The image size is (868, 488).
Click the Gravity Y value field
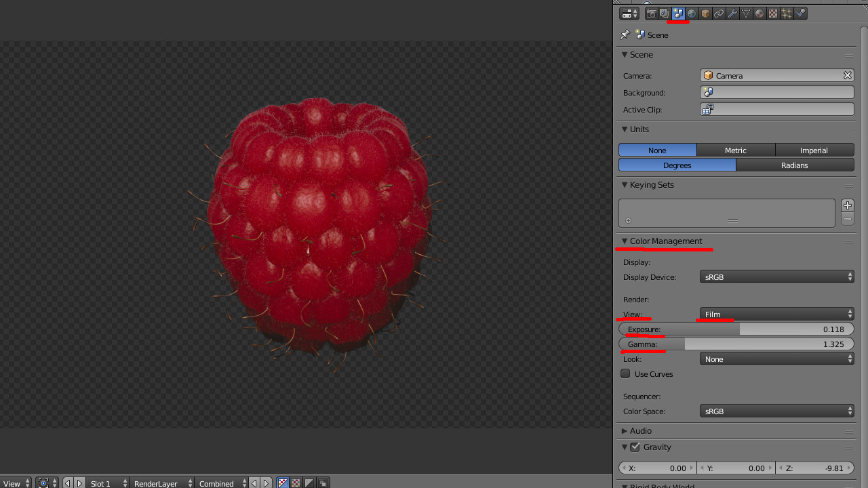tap(736, 468)
